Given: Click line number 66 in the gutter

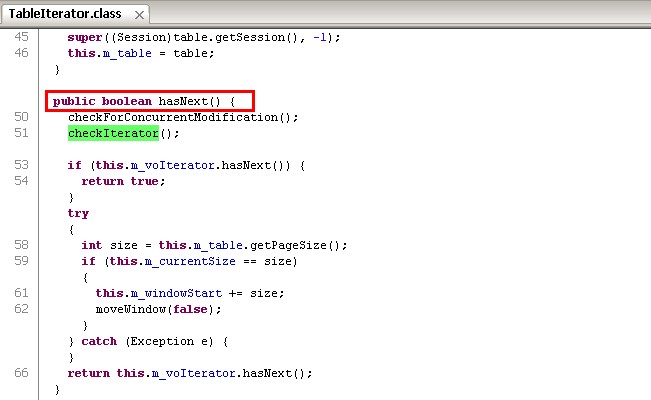Looking at the screenshot, I should pyautogui.click(x=22, y=373).
